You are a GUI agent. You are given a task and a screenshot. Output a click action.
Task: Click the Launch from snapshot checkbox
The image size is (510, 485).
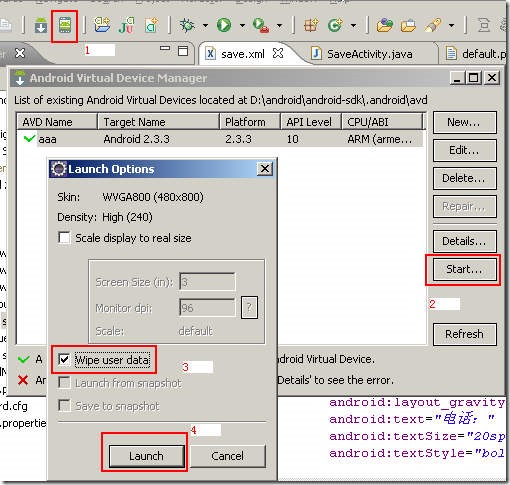click(x=64, y=383)
